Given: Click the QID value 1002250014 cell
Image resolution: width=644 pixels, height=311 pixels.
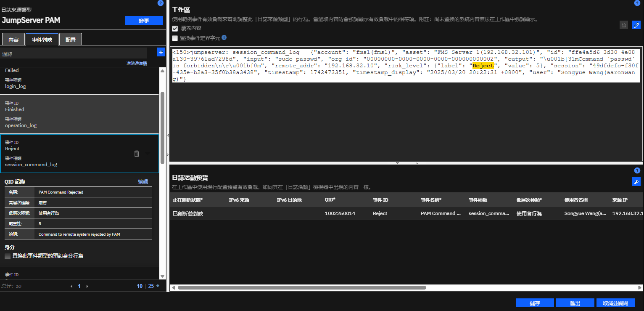Looking at the screenshot, I should pyautogui.click(x=340, y=213).
